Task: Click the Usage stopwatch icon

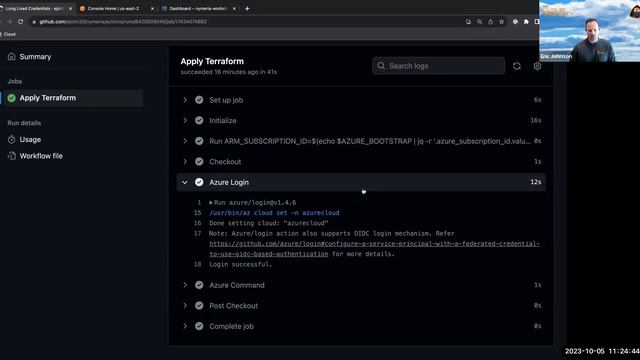Action: click(x=11, y=140)
